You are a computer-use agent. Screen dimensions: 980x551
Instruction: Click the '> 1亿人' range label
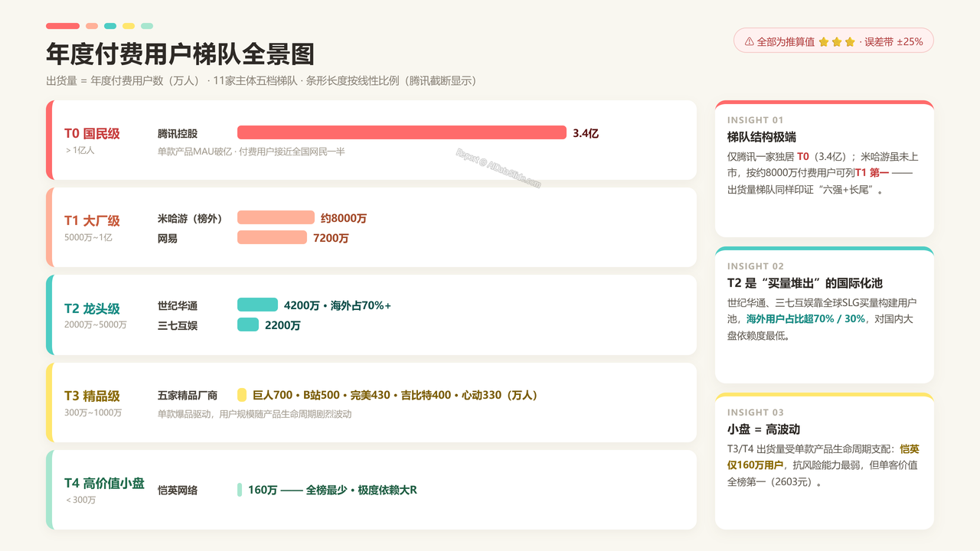pos(80,150)
